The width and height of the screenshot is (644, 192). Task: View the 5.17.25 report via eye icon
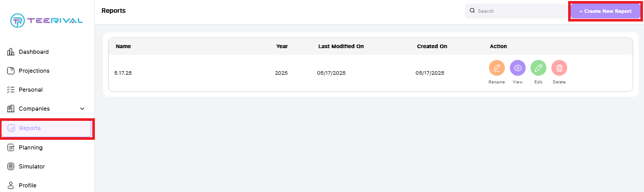(518, 68)
